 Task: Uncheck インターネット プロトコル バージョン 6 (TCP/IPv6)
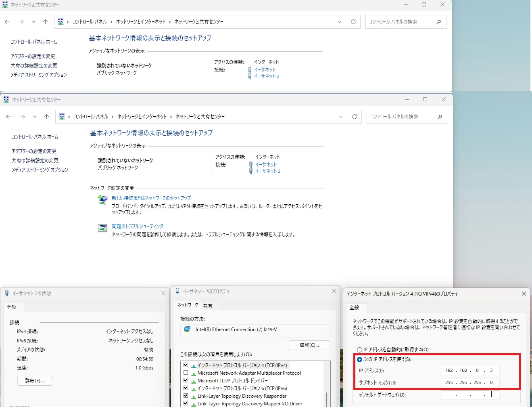[186, 388]
